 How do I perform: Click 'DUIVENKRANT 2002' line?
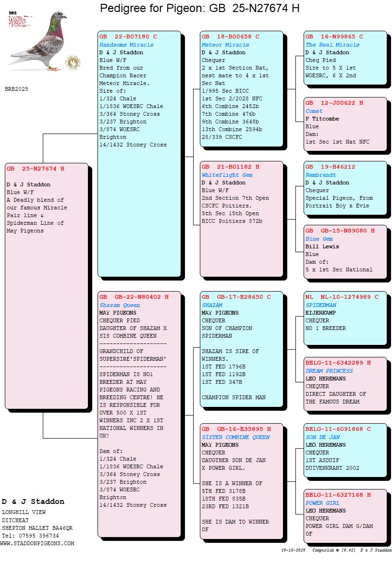332,468
